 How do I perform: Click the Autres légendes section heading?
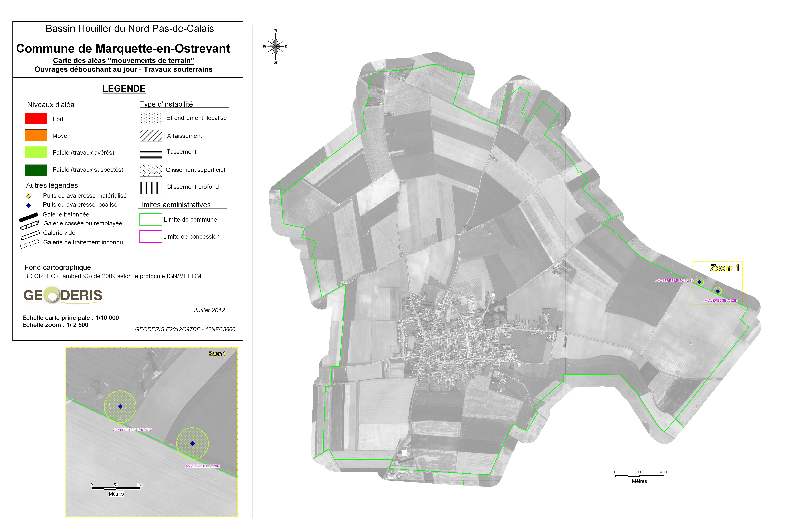(x=52, y=186)
